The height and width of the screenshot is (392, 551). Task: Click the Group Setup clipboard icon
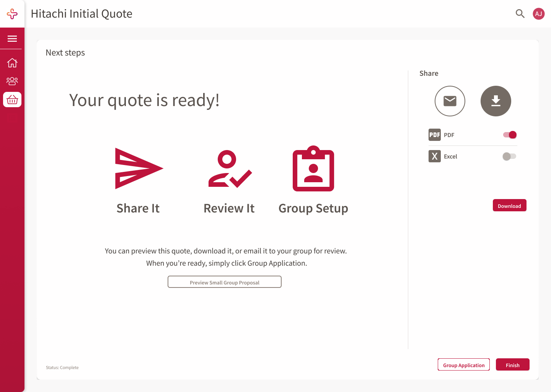313,168
